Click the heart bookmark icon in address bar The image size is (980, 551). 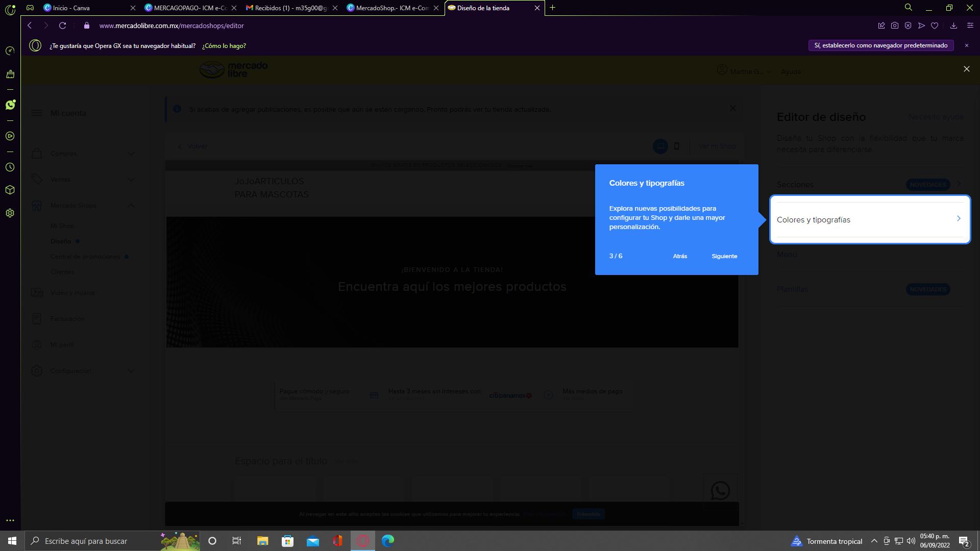pos(935,26)
